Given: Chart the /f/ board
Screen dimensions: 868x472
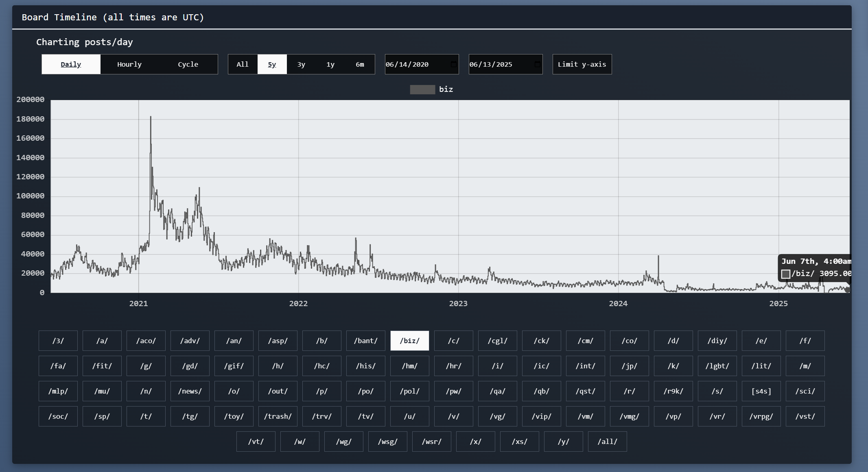Looking at the screenshot, I should (805, 341).
